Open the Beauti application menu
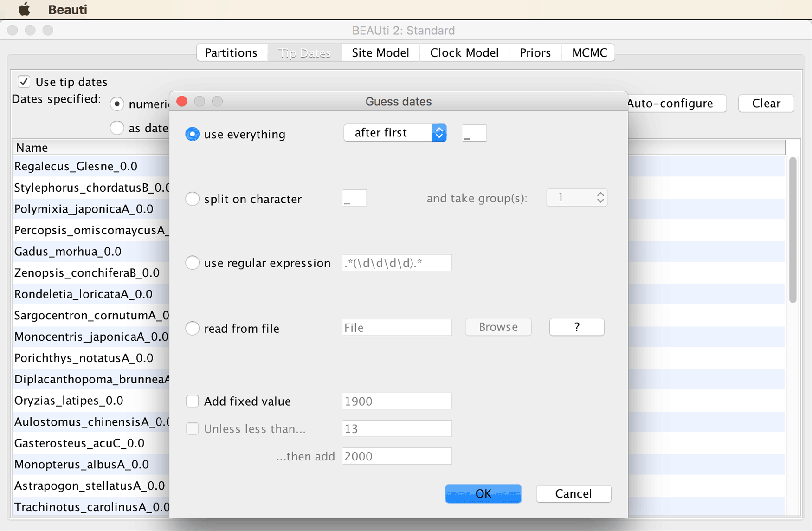 [68, 9]
